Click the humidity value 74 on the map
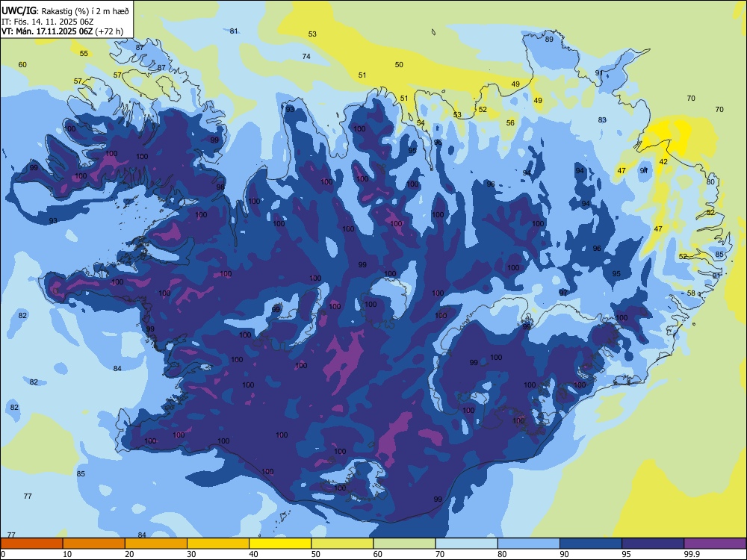Screen dimensions: 747x560 point(306,56)
